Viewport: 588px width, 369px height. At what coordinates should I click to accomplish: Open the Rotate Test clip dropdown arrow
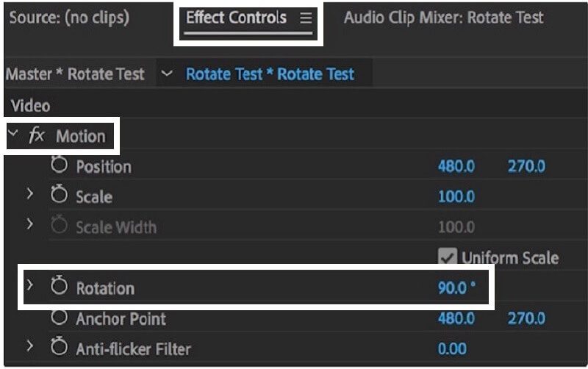point(167,73)
